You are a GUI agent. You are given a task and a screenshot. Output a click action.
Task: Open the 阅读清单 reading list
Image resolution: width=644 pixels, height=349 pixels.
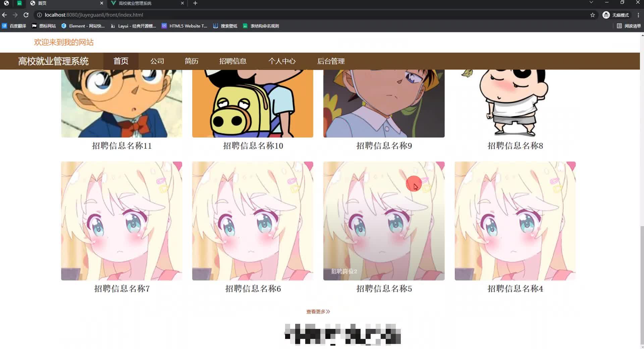[629, 26]
